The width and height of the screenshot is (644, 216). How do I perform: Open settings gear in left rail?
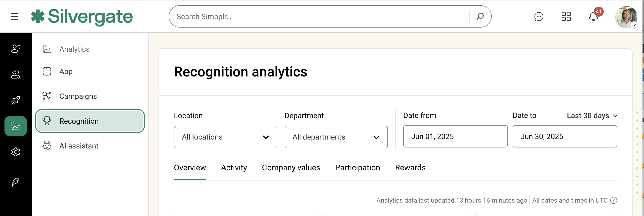pos(15,152)
